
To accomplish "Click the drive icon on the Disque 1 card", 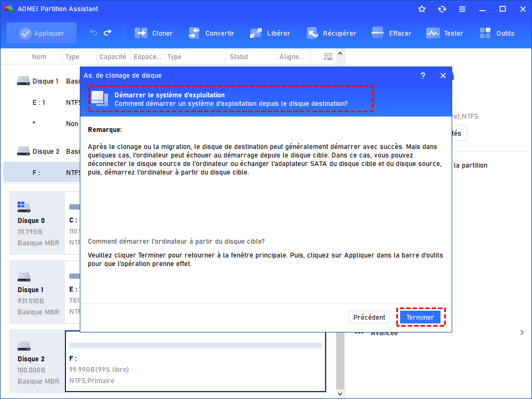I will point(24,277).
